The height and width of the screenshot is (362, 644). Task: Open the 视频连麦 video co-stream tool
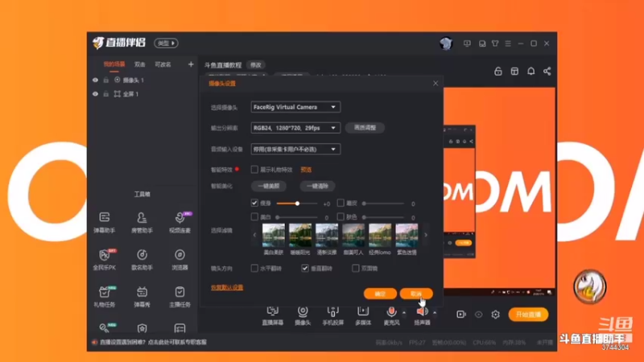tap(180, 223)
